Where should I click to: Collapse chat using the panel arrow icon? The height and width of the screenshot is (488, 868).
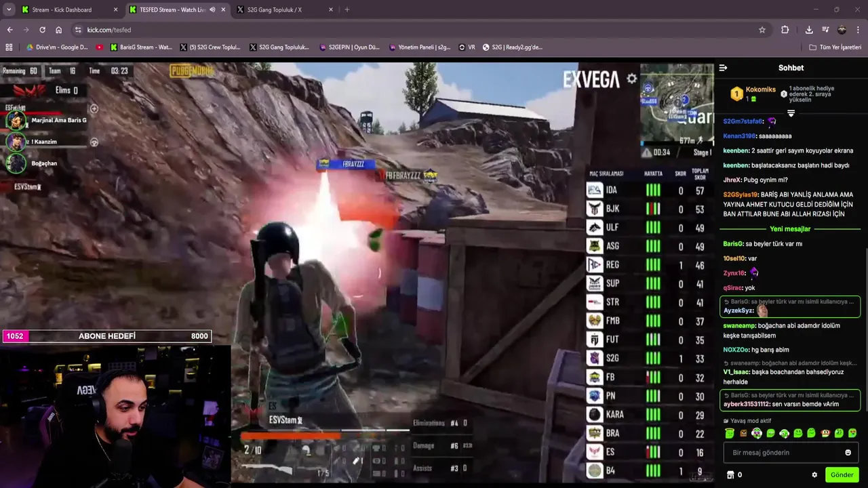coord(723,68)
